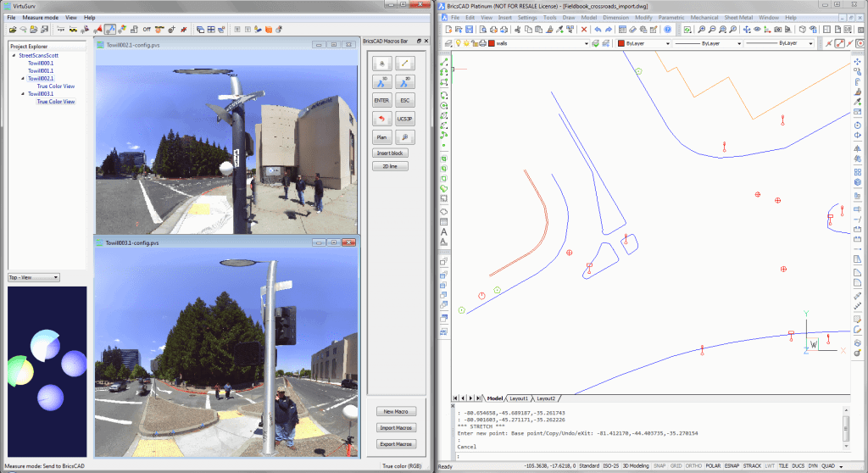
Task: Switch to the Layout1 tab
Action: (x=518, y=398)
